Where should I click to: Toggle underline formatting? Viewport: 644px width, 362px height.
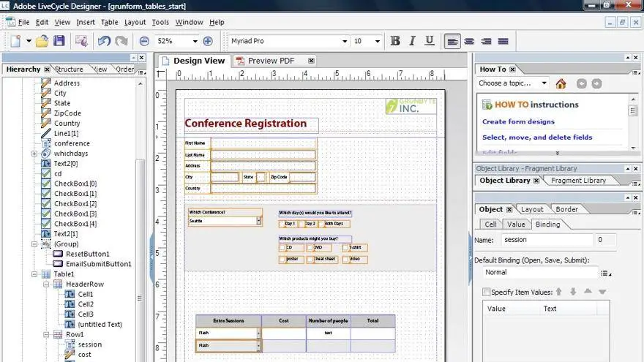pyautogui.click(x=430, y=41)
